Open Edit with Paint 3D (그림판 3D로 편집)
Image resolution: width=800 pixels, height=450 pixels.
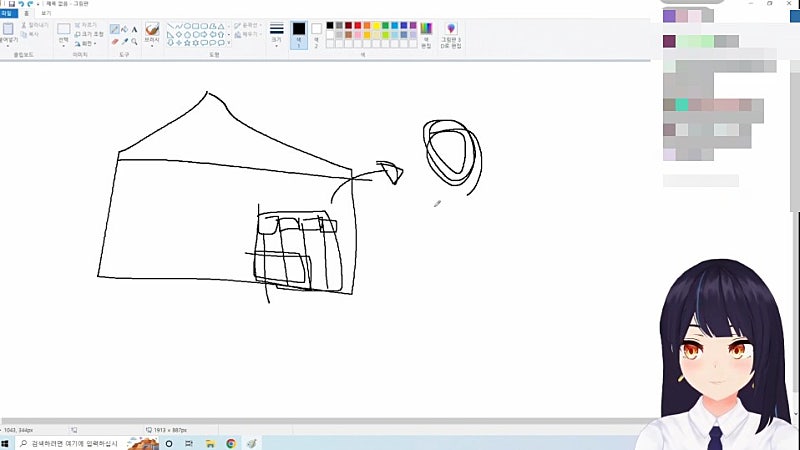coord(451,35)
